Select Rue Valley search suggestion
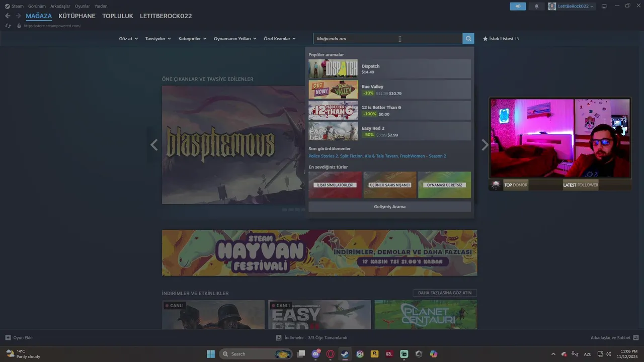The image size is (644, 362). click(389, 89)
